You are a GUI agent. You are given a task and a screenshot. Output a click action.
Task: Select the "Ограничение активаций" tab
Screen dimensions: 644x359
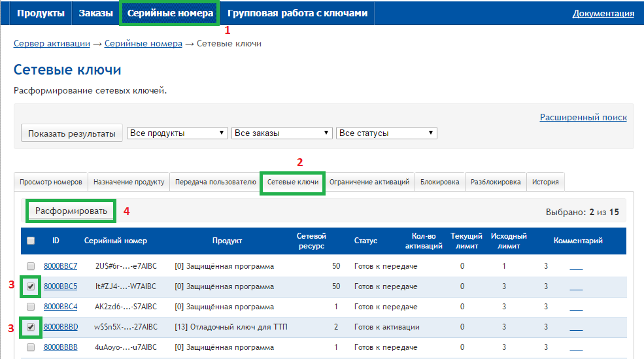point(369,182)
